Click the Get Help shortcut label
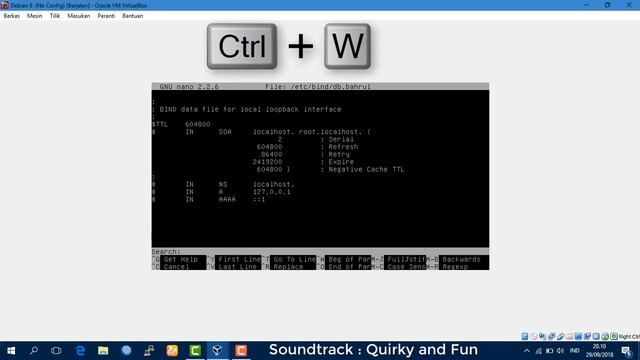 coord(180,259)
